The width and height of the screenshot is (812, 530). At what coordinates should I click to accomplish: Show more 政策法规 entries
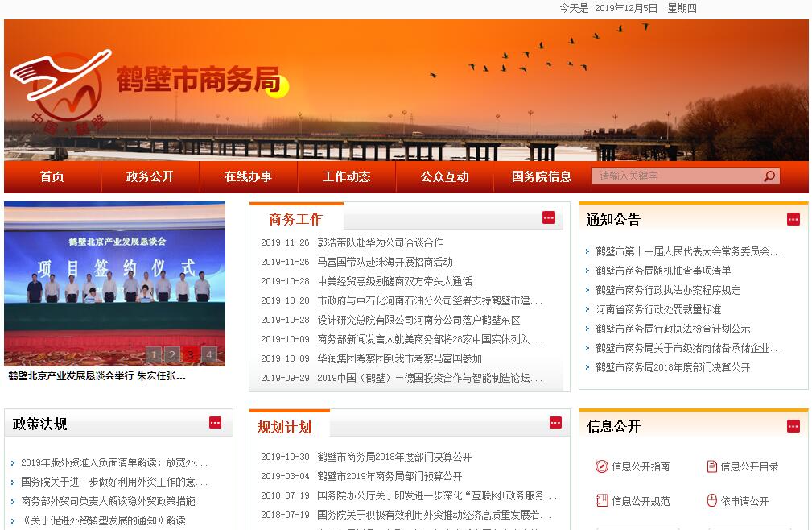point(215,423)
